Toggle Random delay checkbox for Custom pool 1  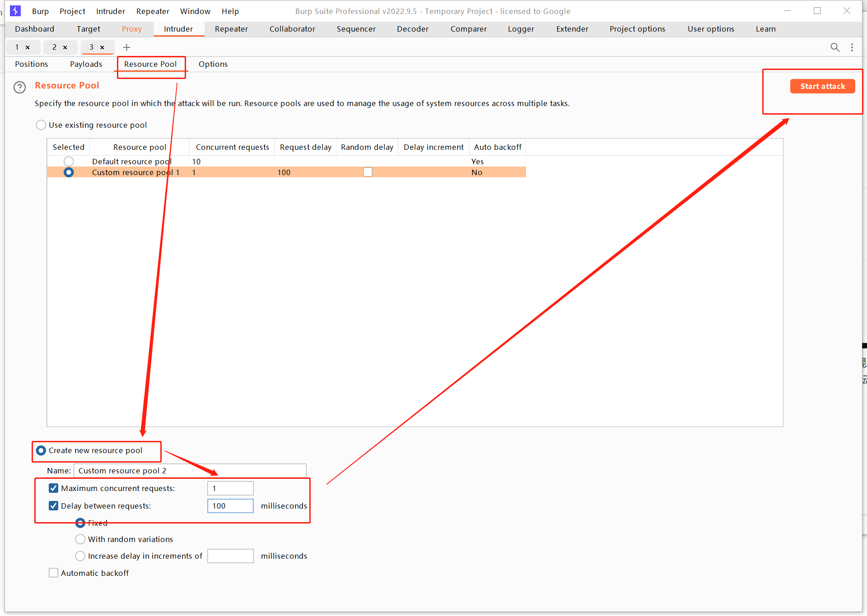368,172
